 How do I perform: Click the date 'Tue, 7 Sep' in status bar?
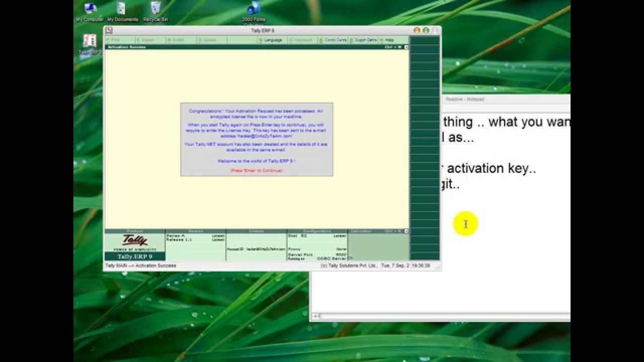click(394, 265)
